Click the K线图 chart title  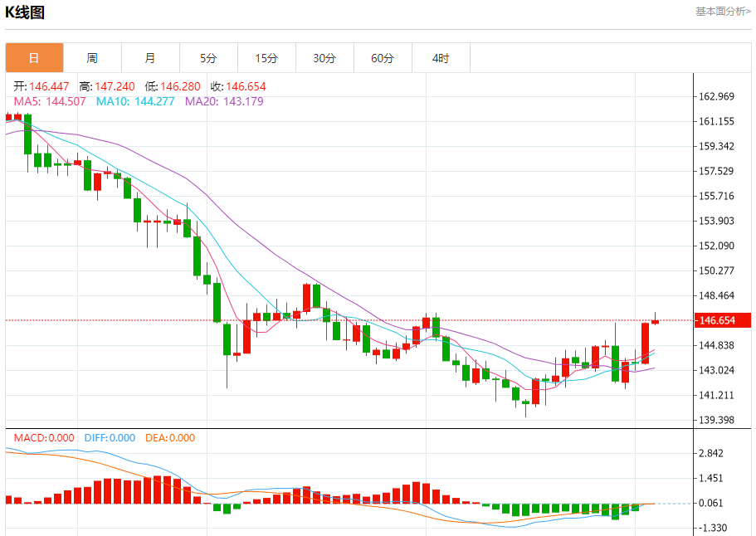[x=25, y=12]
